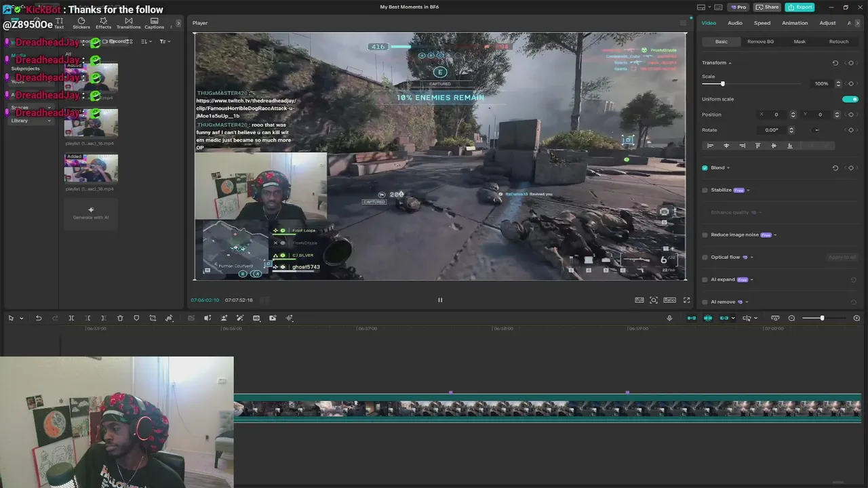Toggle main track magnet in the timeline

coord(692,318)
